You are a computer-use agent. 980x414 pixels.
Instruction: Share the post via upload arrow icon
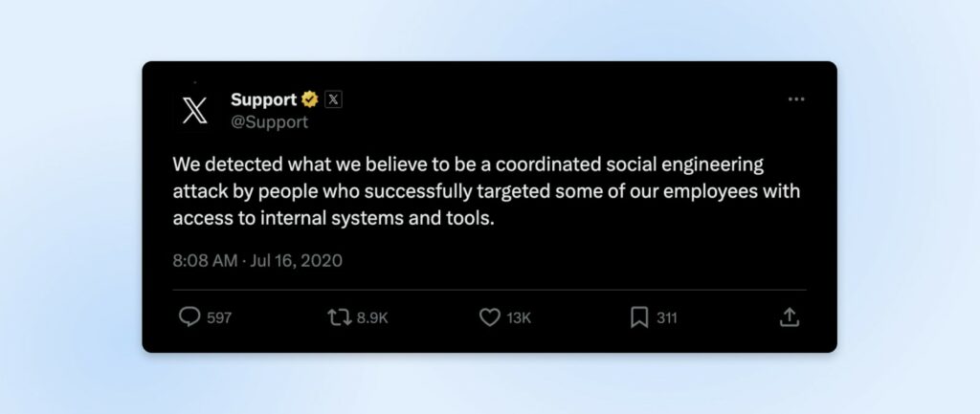pyautogui.click(x=790, y=317)
